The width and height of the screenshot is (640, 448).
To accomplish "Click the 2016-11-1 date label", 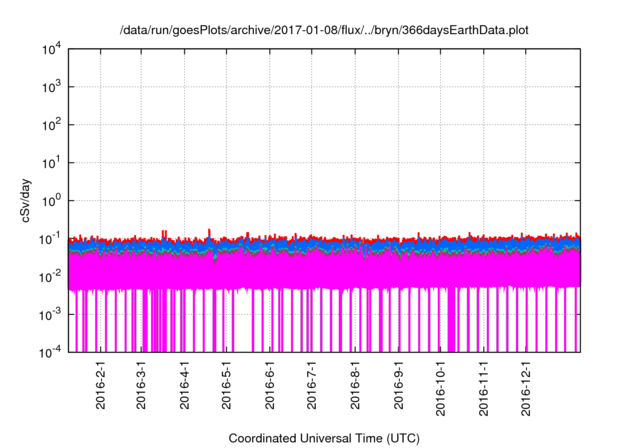I will point(484,388).
